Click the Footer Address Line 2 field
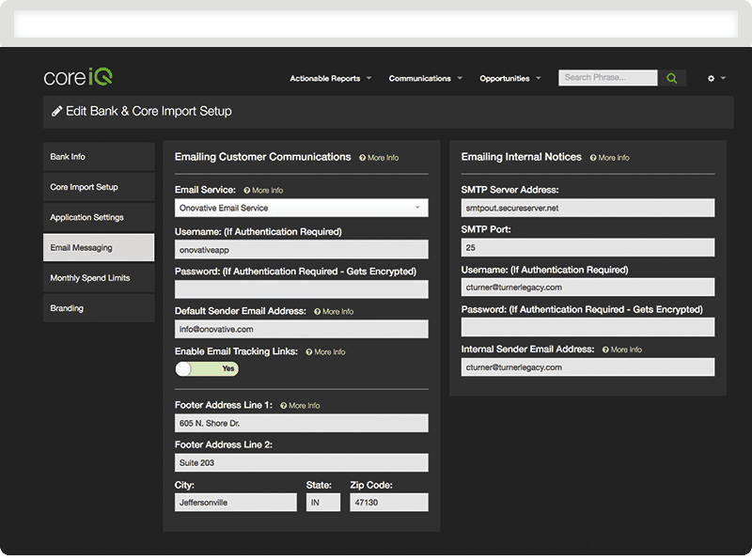The height and width of the screenshot is (560, 752). pos(301,462)
